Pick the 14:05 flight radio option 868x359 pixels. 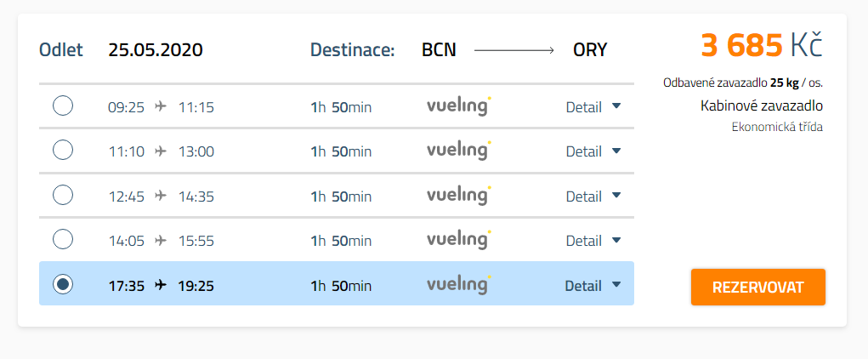point(63,239)
